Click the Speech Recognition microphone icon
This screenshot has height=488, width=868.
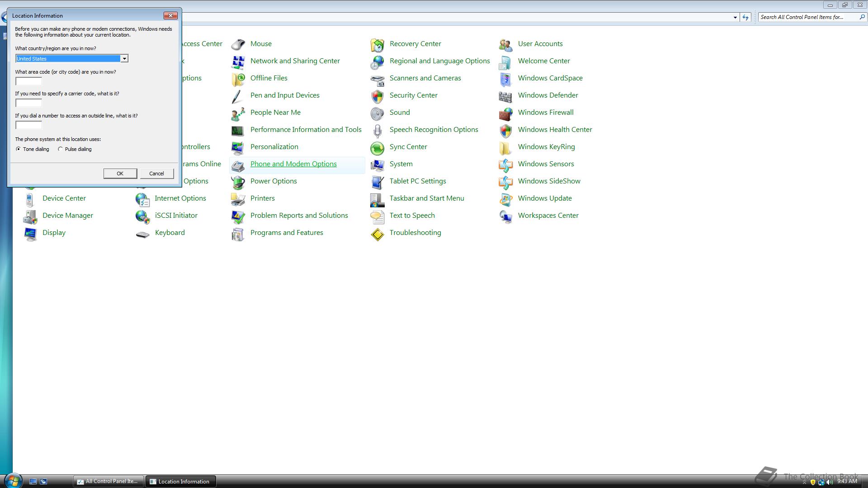click(377, 130)
